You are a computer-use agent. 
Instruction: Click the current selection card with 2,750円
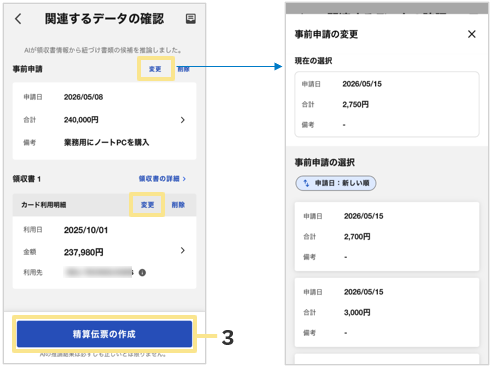[x=387, y=104]
